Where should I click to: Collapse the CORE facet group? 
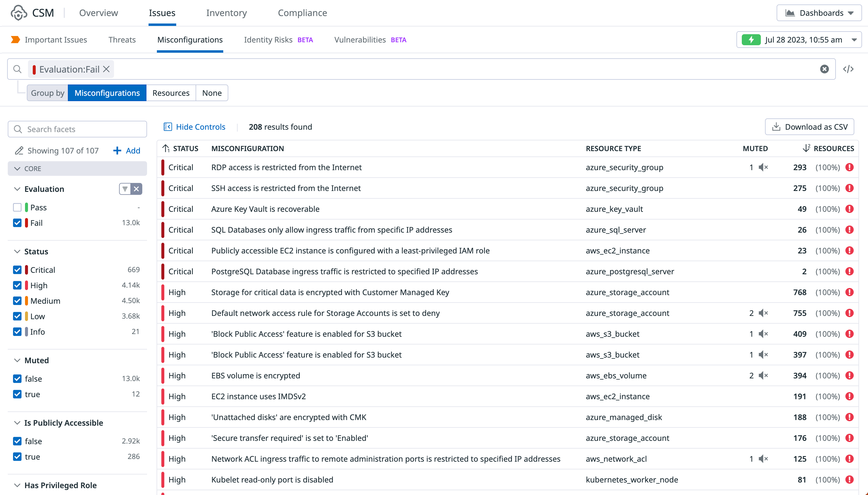[17, 169]
